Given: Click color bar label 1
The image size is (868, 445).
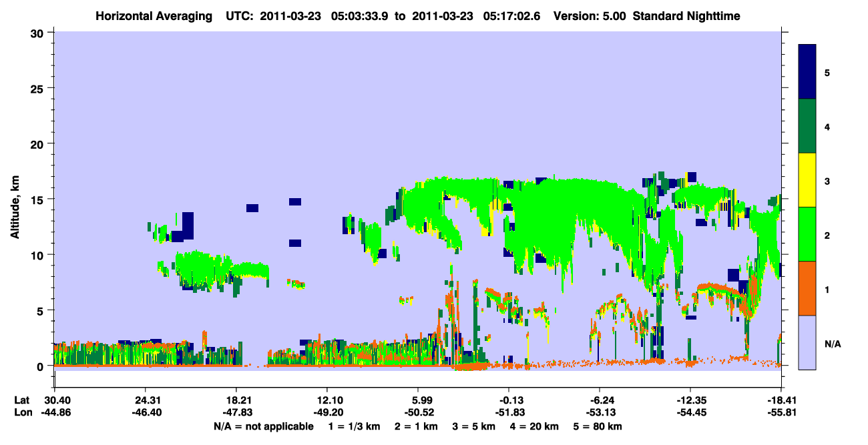Looking at the screenshot, I should 827,289.
